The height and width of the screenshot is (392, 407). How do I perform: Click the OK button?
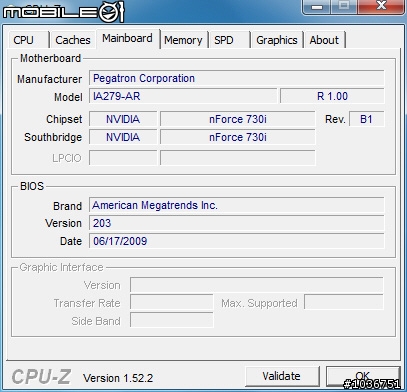pyautogui.click(x=363, y=376)
